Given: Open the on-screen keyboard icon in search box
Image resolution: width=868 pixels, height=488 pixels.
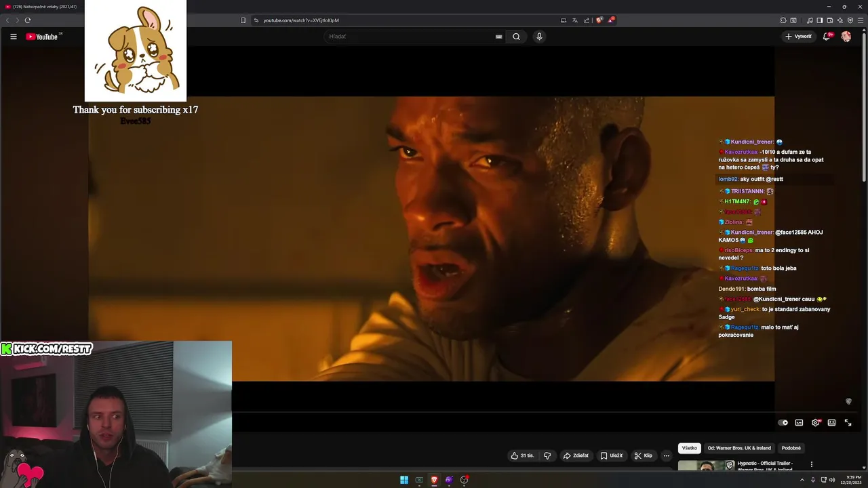Looking at the screenshot, I should 499,37.
